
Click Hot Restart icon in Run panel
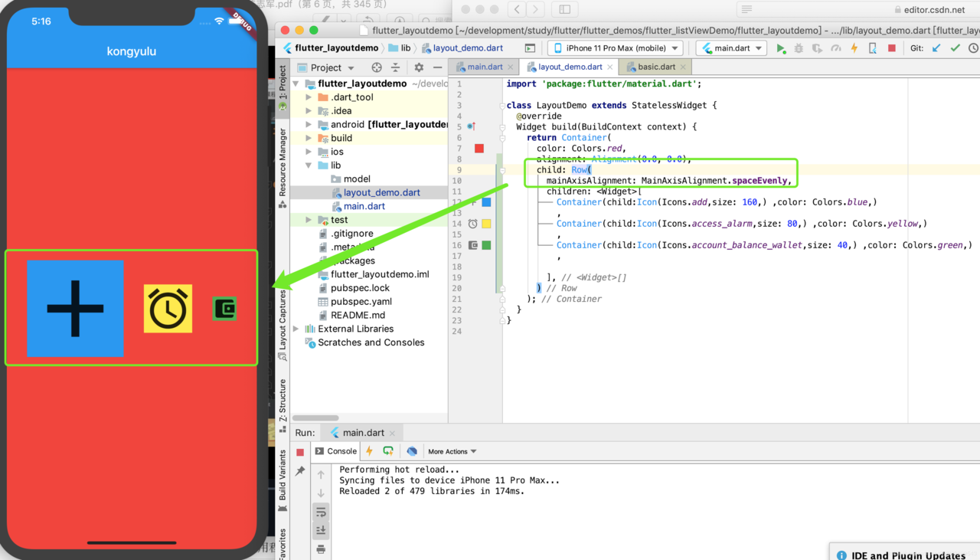click(388, 451)
